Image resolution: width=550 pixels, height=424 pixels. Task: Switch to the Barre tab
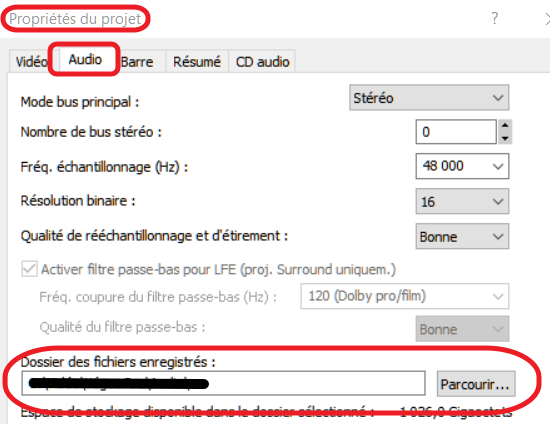[x=138, y=62]
